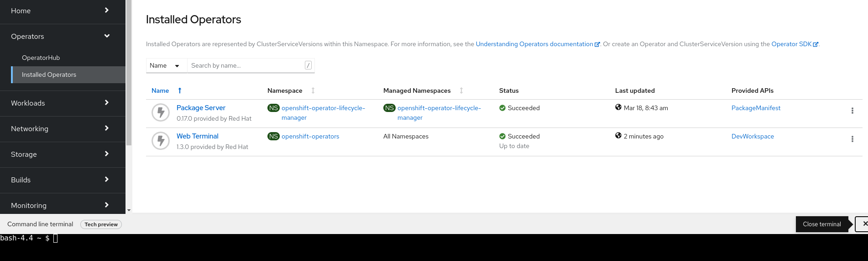Open the DevWorkspace provided API link

pyautogui.click(x=753, y=136)
